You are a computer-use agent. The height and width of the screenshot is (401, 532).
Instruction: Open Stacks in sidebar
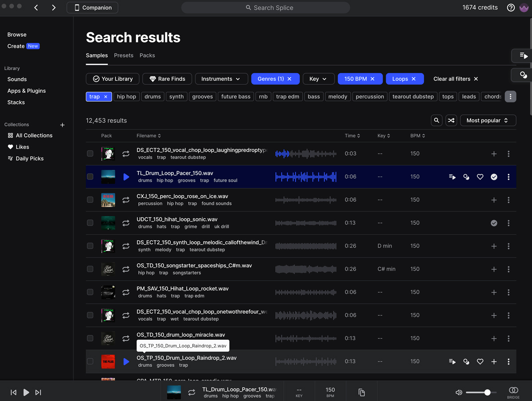(x=16, y=102)
